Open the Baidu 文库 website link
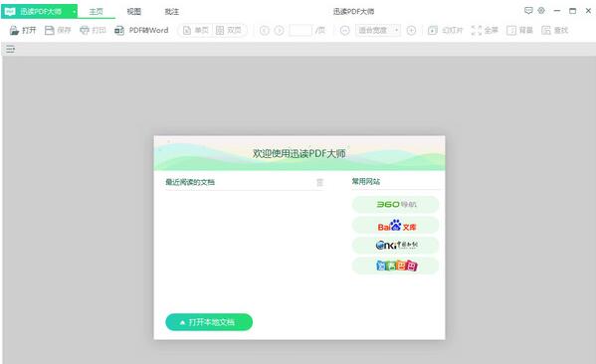The width and height of the screenshot is (596, 364). click(396, 226)
